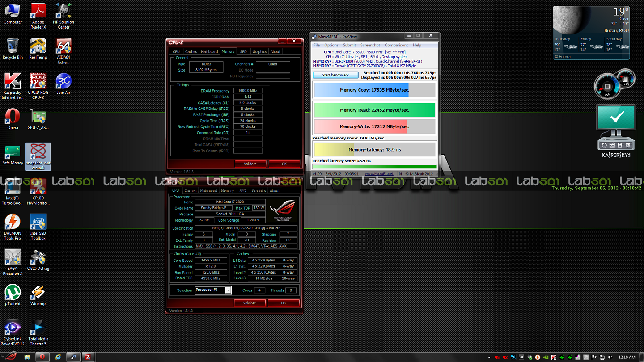Image resolution: width=644 pixels, height=362 pixels.
Task: Click OK in upper CPU-Z Memory window
Action: point(284,164)
